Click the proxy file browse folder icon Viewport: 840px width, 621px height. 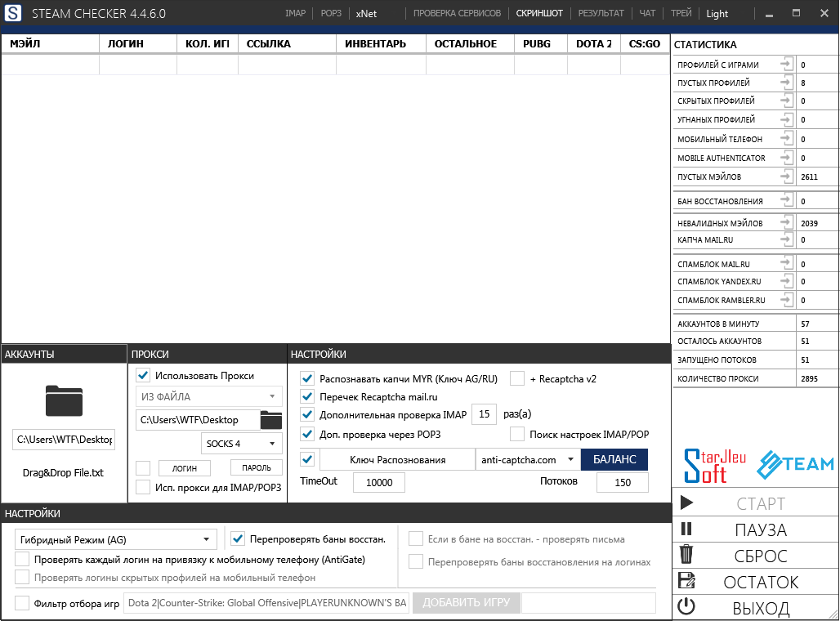coord(270,420)
